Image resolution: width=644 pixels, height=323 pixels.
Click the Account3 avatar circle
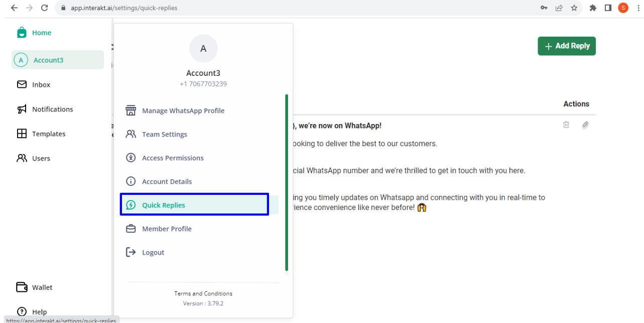203,48
